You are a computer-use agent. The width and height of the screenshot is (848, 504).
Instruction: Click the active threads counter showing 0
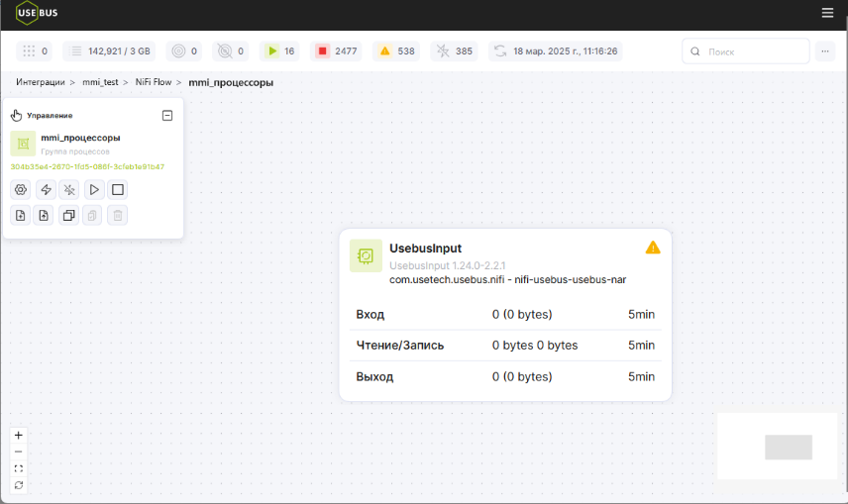35,51
